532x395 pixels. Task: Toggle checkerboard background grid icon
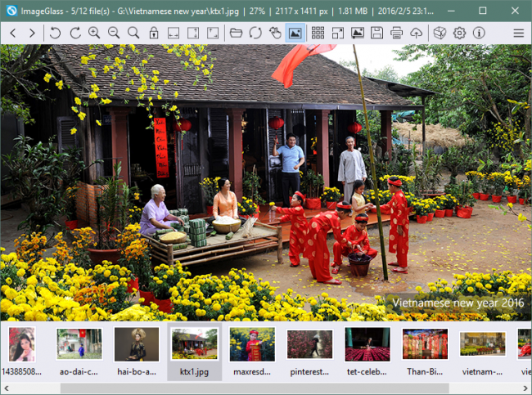[x=318, y=33]
